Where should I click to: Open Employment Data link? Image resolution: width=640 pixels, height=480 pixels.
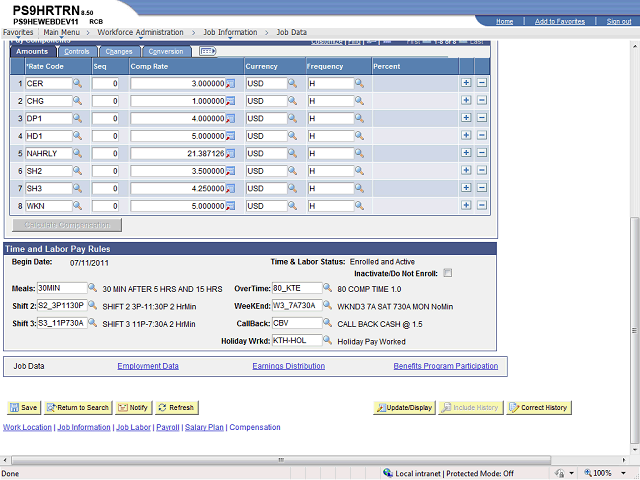(x=148, y=366)
